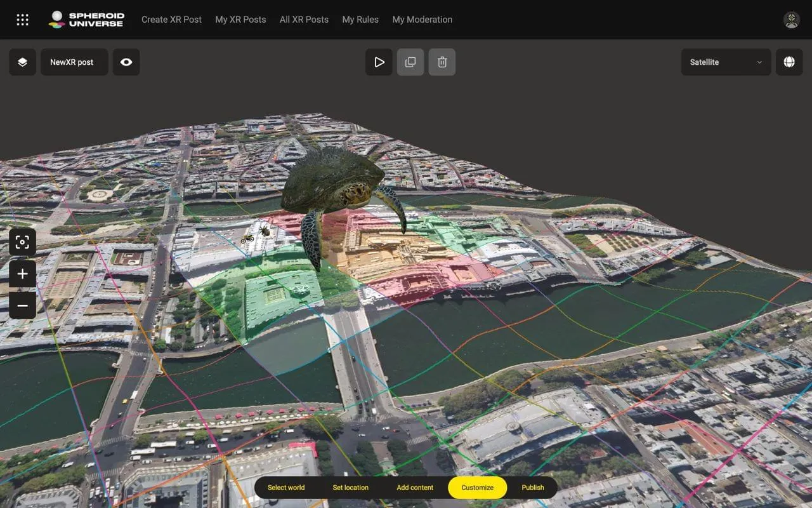Screen dimensions: 812x508
Task: Open the user profile avatar
Action: [x=791, y=20]
